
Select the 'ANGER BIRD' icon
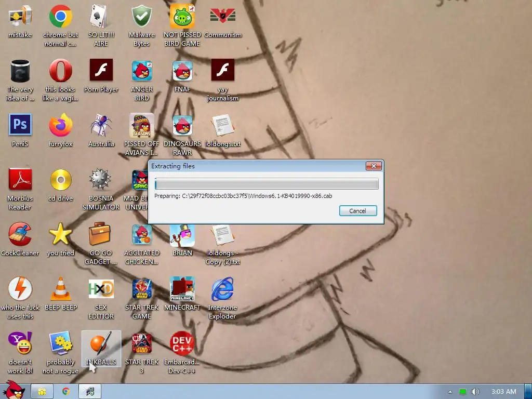pos(141,71)
